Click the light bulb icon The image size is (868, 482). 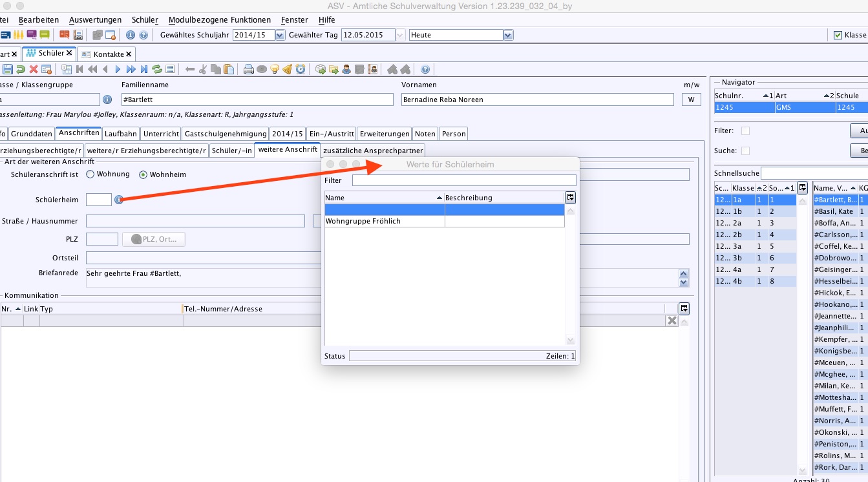275,69
